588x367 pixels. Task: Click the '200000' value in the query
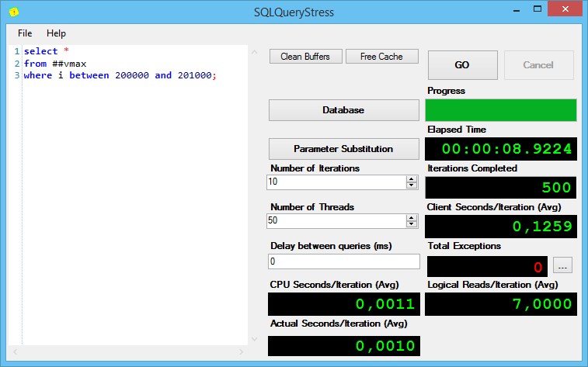tap(132, 75)
